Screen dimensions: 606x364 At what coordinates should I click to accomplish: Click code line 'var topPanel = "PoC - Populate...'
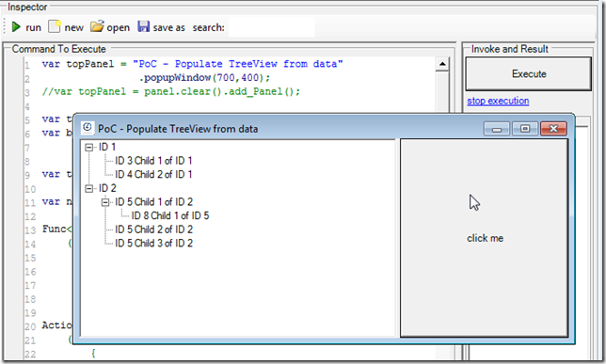(193, 64)
